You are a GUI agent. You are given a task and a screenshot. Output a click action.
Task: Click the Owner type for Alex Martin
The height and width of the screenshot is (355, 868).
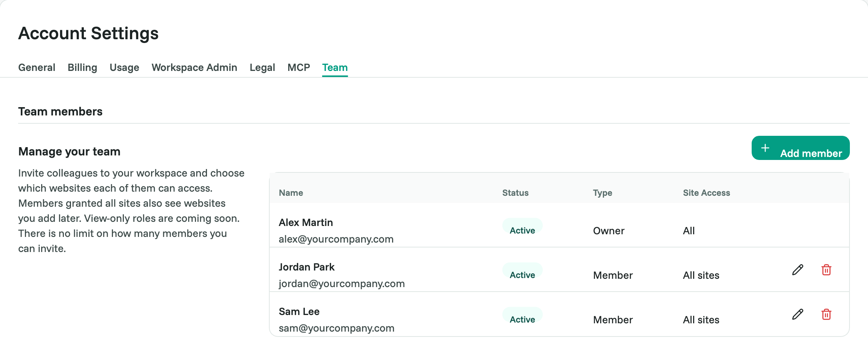[x=609, y=231]
